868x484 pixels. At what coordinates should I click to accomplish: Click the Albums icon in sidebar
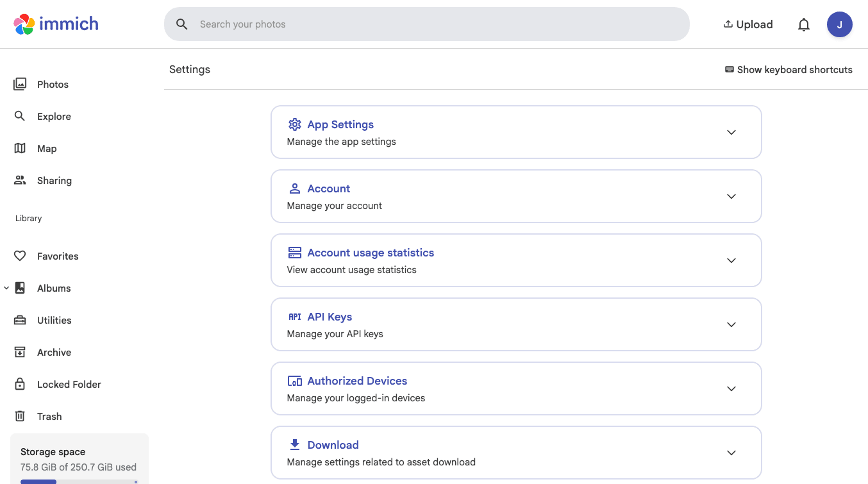20,288
